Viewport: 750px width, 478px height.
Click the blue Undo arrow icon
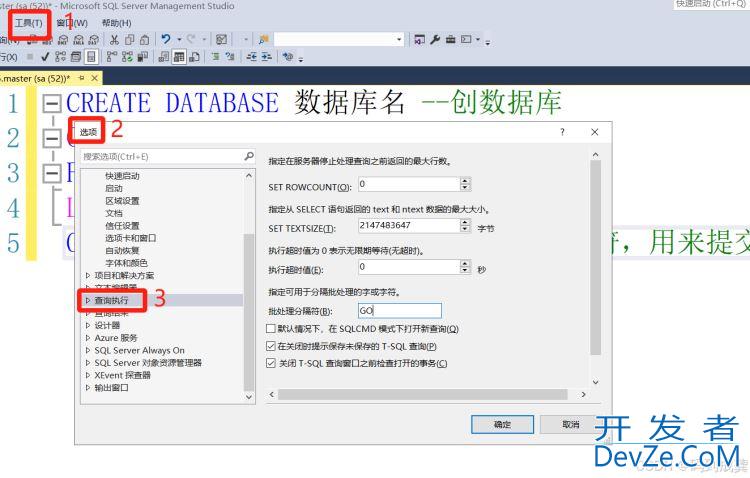pyautogui.click(x=166, y=39)
